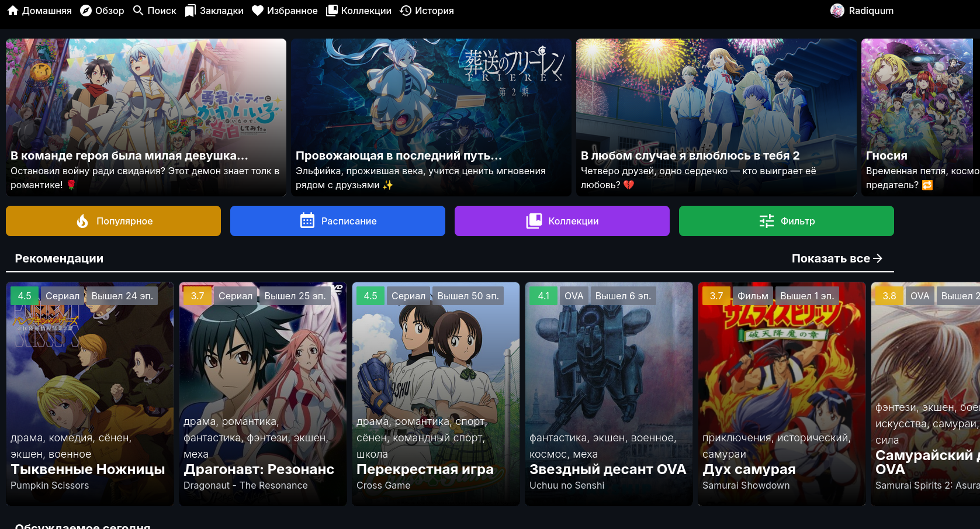Open Драгонавт: Резонанс card
The height and width of the screenshot is (529, 980).
(x=262, y=393)
